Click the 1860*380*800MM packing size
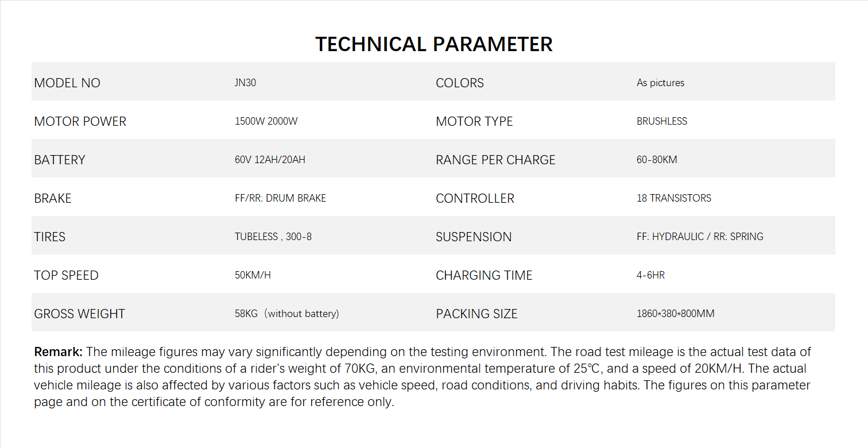868x448 pixels. 675,314
